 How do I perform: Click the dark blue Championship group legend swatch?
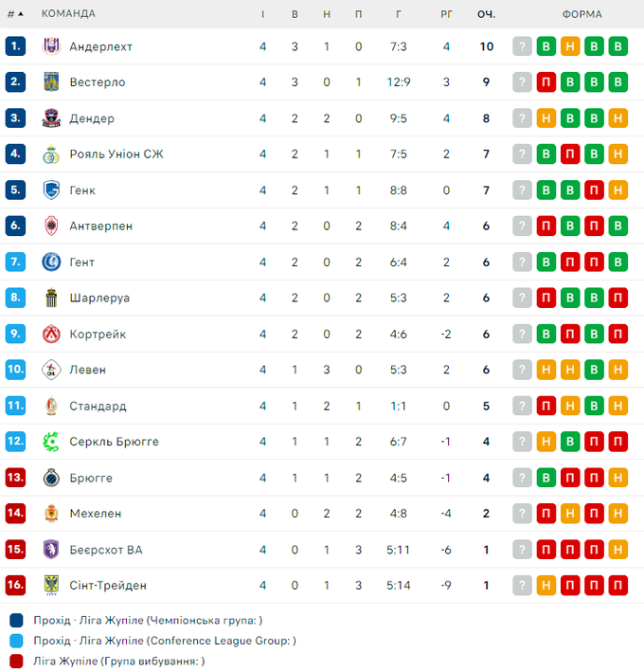[17, 621]
